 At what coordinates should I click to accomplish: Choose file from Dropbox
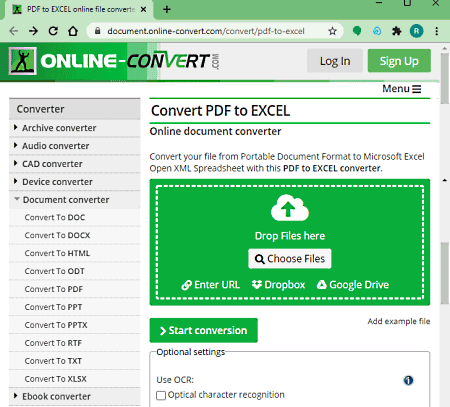click(278, 285)
